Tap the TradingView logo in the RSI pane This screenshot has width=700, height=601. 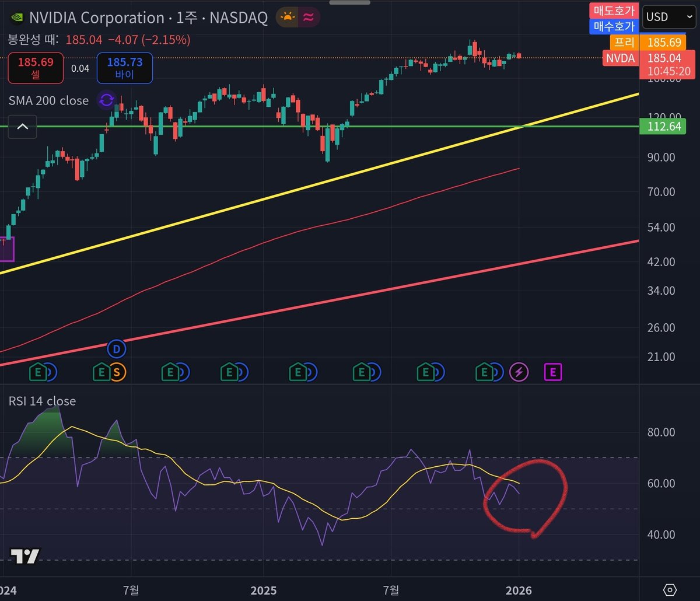coord(26,557)
